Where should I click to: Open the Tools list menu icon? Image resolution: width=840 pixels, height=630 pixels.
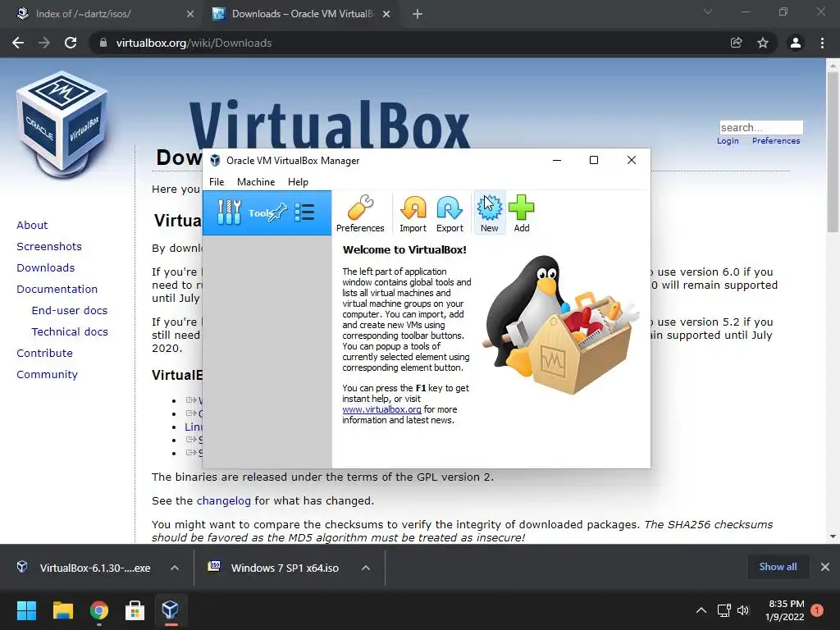[x=304, y=212]
